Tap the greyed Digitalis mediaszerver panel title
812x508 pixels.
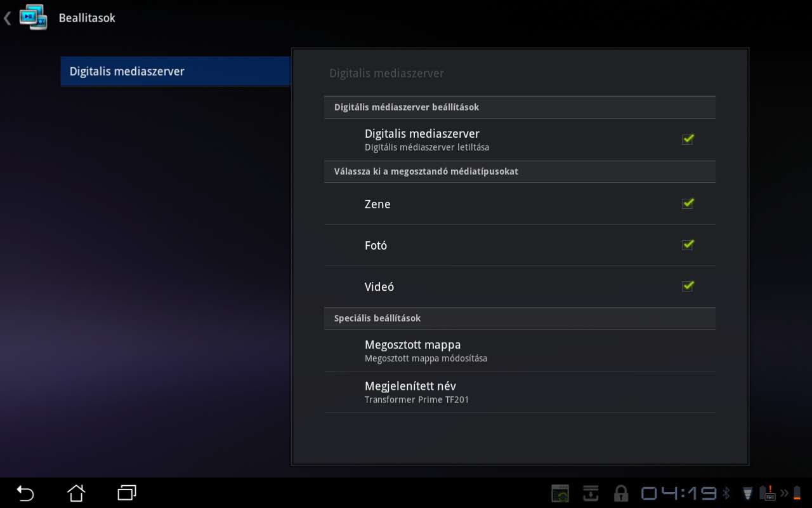click(386, 74)
